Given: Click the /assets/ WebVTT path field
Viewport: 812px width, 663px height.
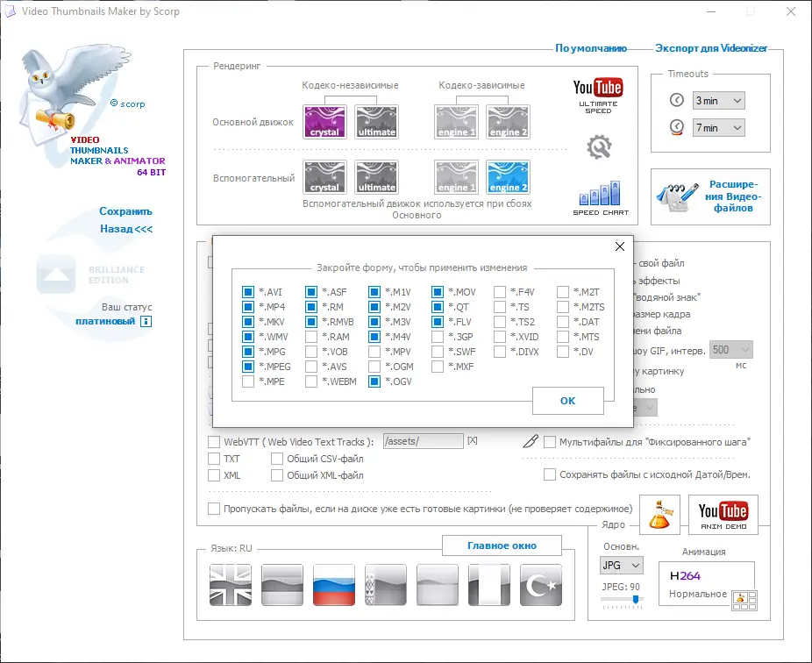Looking at the screenshot, I should [x=424, y=441].
